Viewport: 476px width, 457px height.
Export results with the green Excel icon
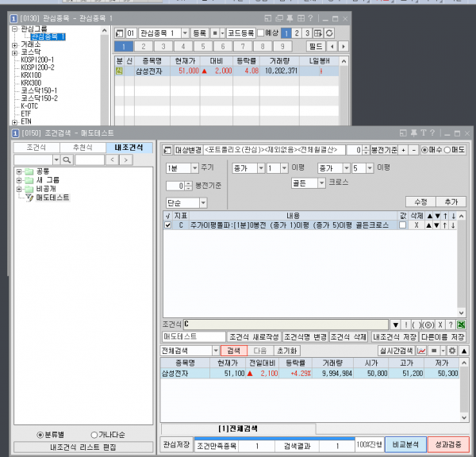(x=461, y=325)
